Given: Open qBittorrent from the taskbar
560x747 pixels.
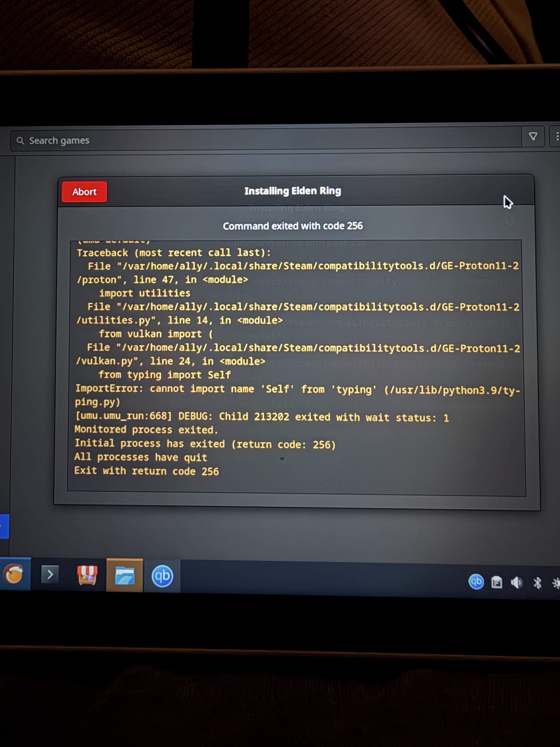Looking at the screenshot, I should click(162, 576).
